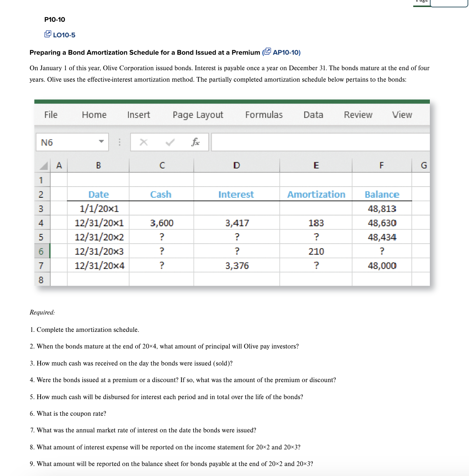Click into the formula bar input
Viewport: 469px width, 476px height.
point(321,142)
